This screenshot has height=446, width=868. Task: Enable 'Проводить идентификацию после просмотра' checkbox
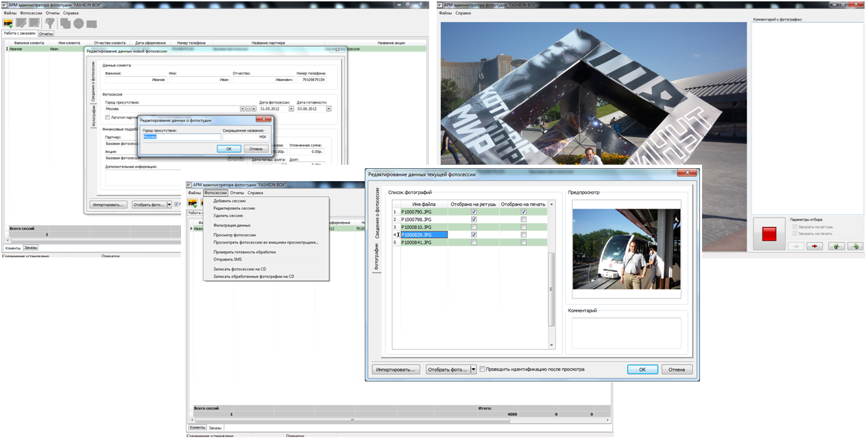tap(483, 369)
